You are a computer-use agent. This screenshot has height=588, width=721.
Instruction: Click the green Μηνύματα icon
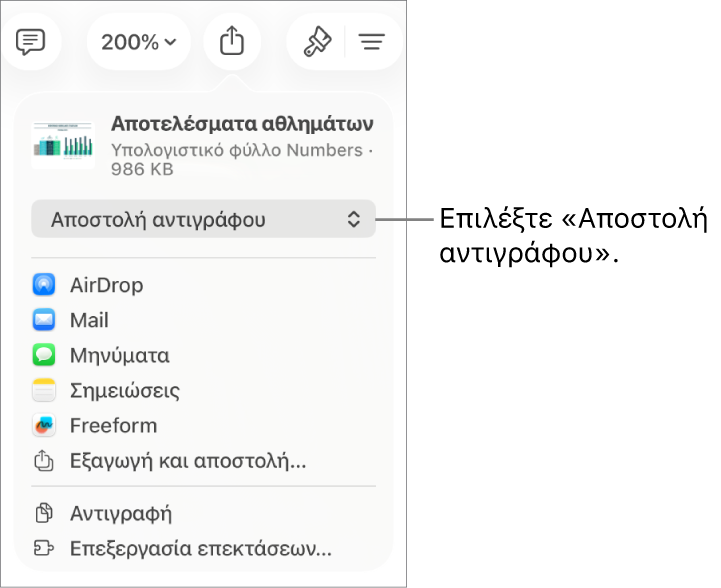(x=44, y=355)
